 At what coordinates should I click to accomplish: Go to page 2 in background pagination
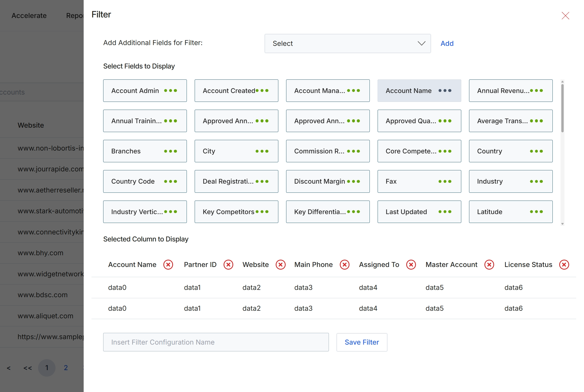pyautogui.click(x=66, y=368)
